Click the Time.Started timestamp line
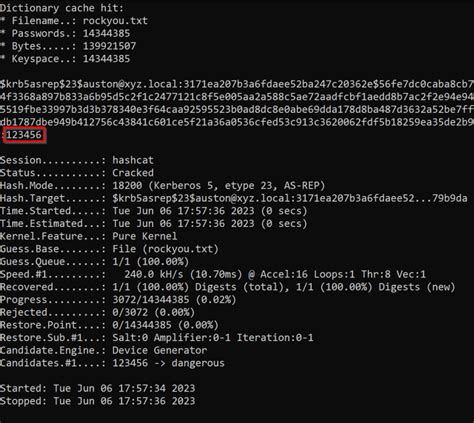Viewport: 474px width, 423px height. coord(154,211)
